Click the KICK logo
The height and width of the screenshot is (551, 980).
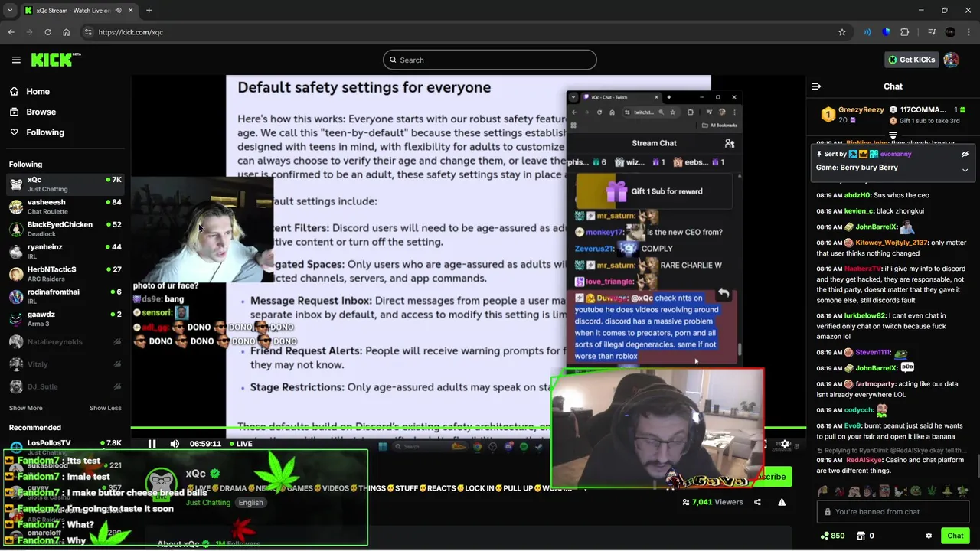[x=56, y=60]
